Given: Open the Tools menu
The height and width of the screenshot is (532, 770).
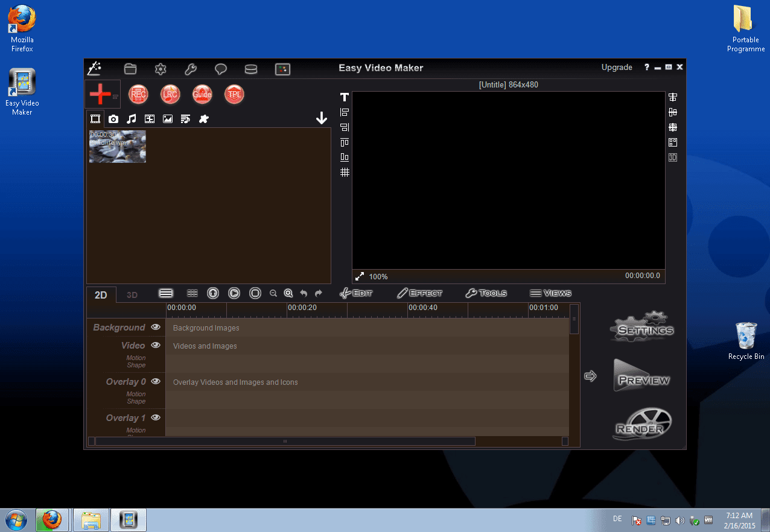Looking at the screenshot, I should pos(486,293).
